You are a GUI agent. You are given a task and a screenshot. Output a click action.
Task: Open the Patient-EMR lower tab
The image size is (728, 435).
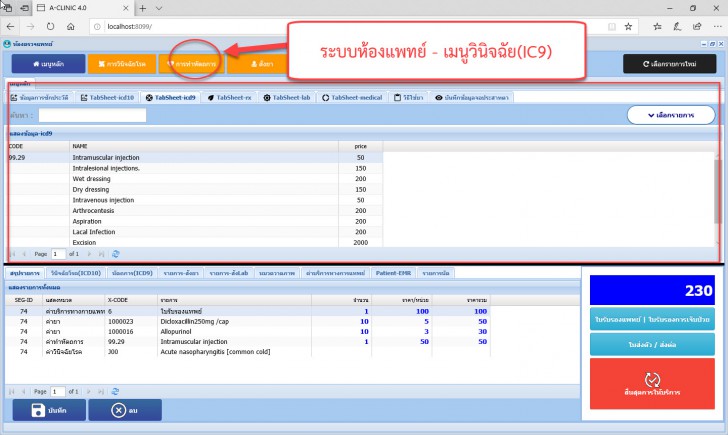click(x=393, y=273)
